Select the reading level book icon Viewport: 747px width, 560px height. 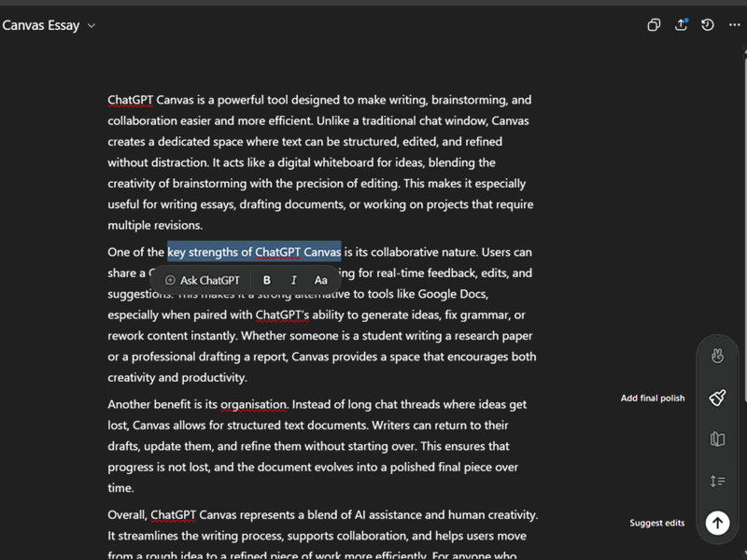(x=717, y=439)
